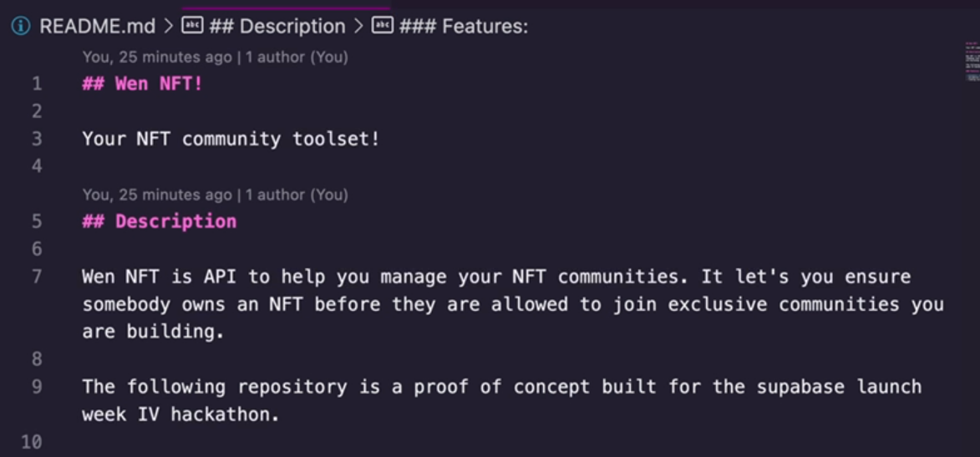Viewport: 980px width, 457px height.
Task: Open 'You, 25 minutes ago' lens above Description heading
Action: [157, 195]
